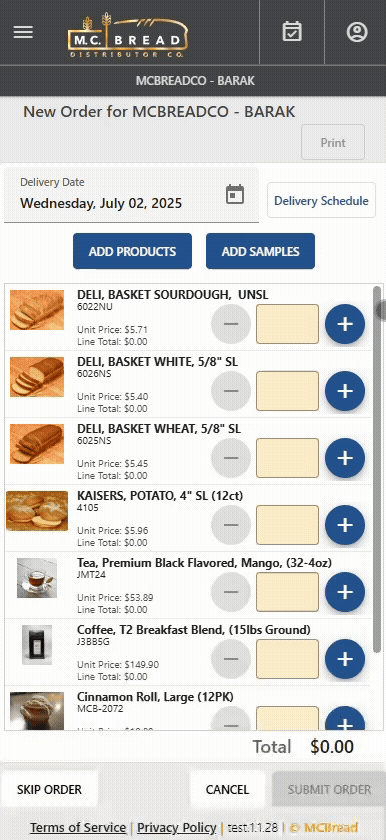This screenshot has height=840, width=386.
Task: Click the Kaisers Potato product thumbnail
Action: point(37,511)
